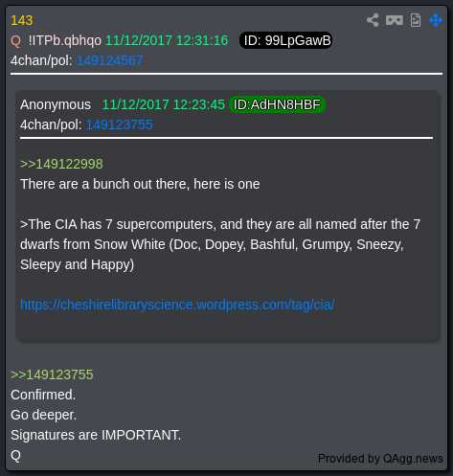Click the blue four-way move arrows icon
This screenshot has width=453, height=476.
pos(436,20)
